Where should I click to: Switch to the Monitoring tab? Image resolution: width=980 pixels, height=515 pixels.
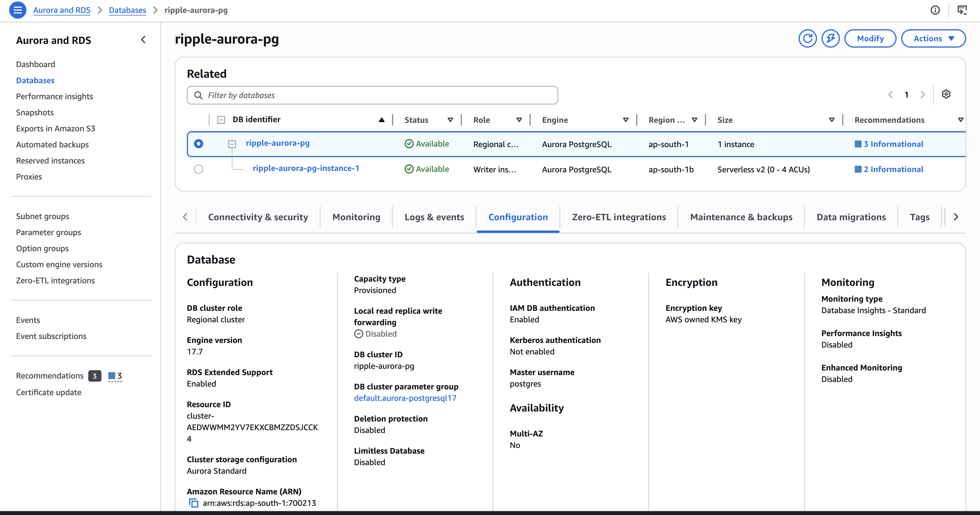point(356,217)
